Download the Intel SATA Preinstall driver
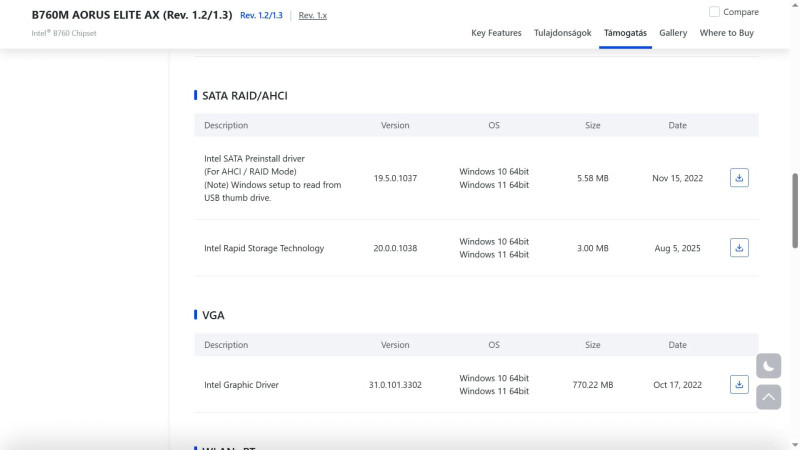This screenshot has height=450, width=800. (x=739, y=178)
